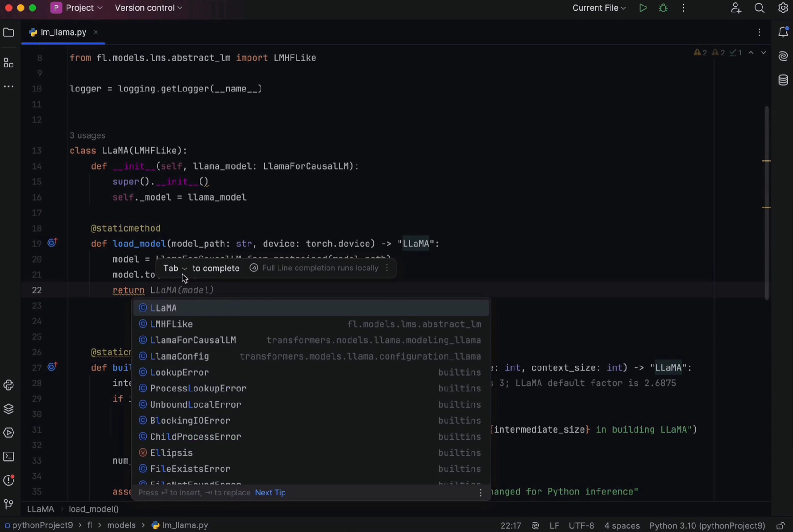
Task: Open the Version control dropdown
Action: (149, 8)
